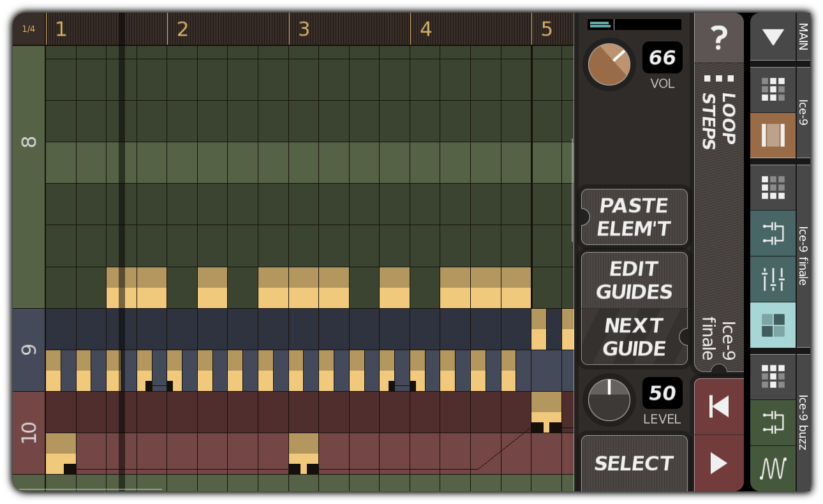The height and width of the screenshot is (504, 823).
Task: Click the Ice-9 buzz patch routing icon
Action: click(773, 422)
